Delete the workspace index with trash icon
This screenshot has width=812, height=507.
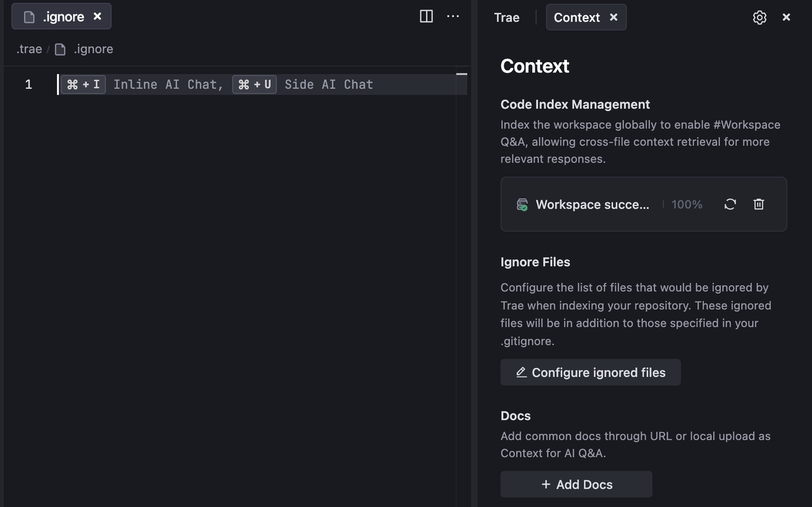click(x=759, y=204)
